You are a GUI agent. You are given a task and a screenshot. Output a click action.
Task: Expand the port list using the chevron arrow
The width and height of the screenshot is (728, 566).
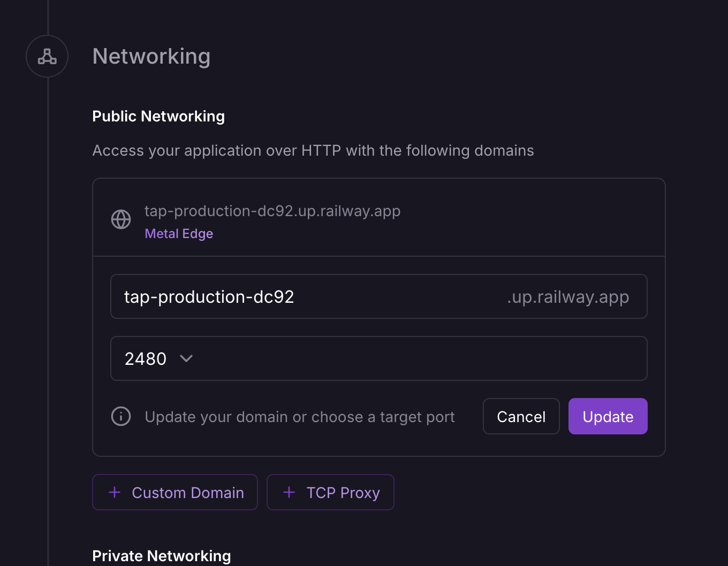(186, 358)
